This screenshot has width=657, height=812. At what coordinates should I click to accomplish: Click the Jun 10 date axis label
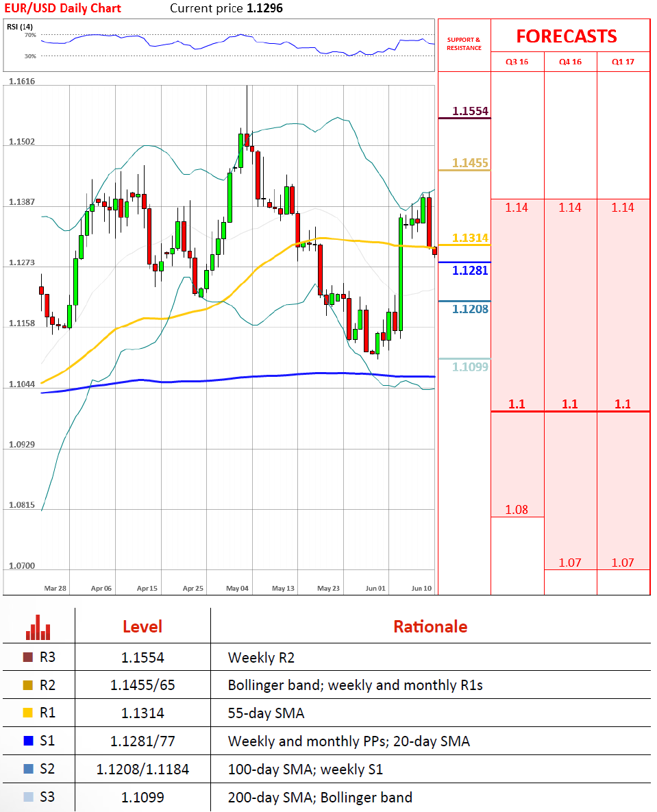(x=421, y=589)
